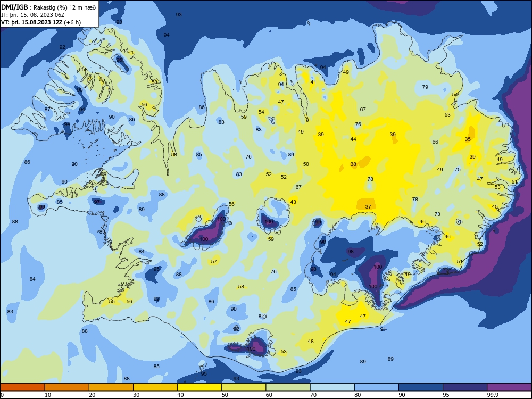Click the humidity value '97' on the map
The image size is (532, 399).
click(x=97, y=202)
